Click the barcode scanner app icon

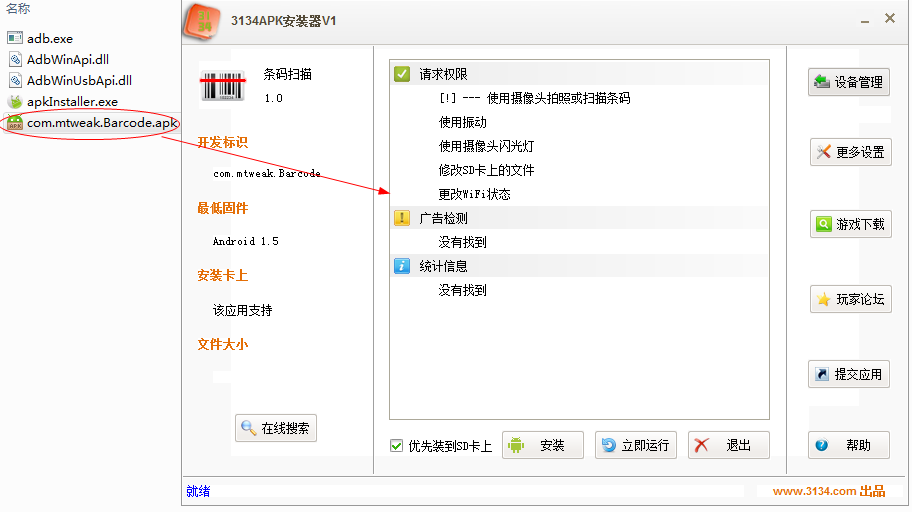point(223,86)
